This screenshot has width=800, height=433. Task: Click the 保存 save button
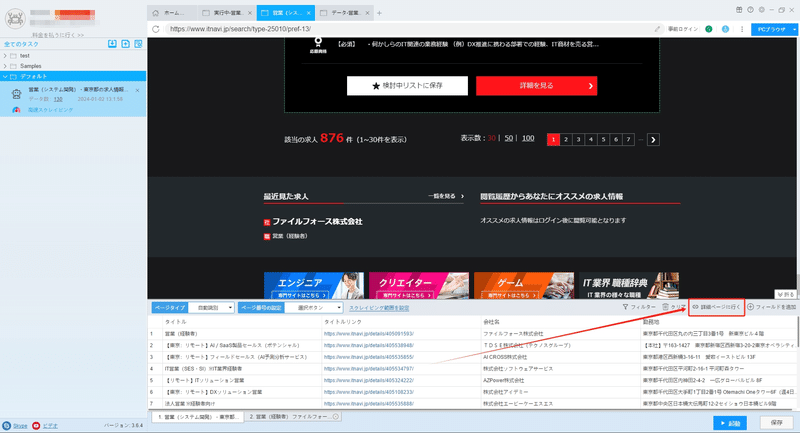point(777,423)
